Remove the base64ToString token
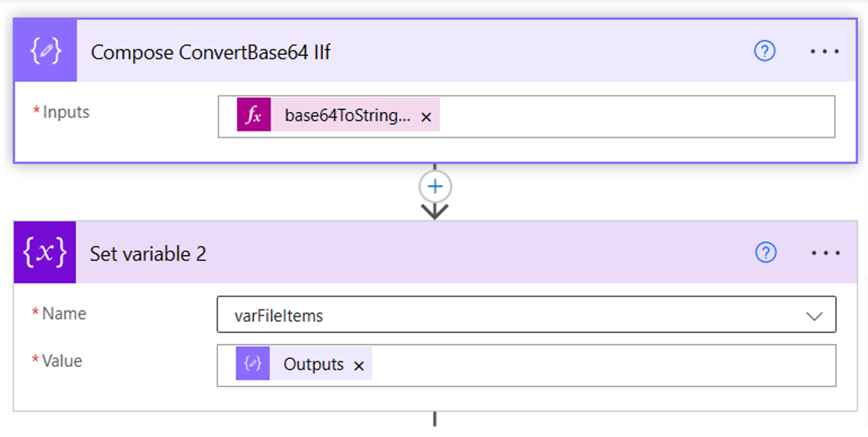Screen dimensions: 868x437 pos(426,116)
